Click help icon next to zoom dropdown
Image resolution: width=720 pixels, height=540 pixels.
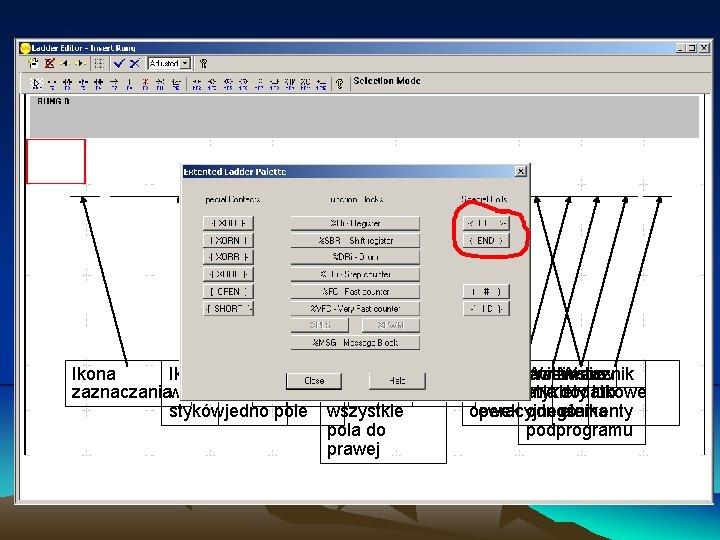203,63
